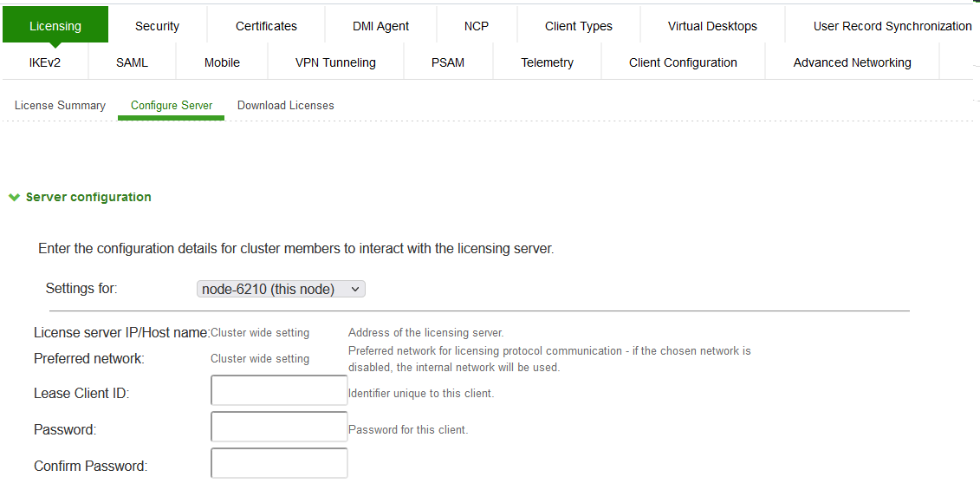This screenshot has width=980, height=490.
Task: Click the Confirm Password field
Action: pyautogui.click(x=279, y=463)
